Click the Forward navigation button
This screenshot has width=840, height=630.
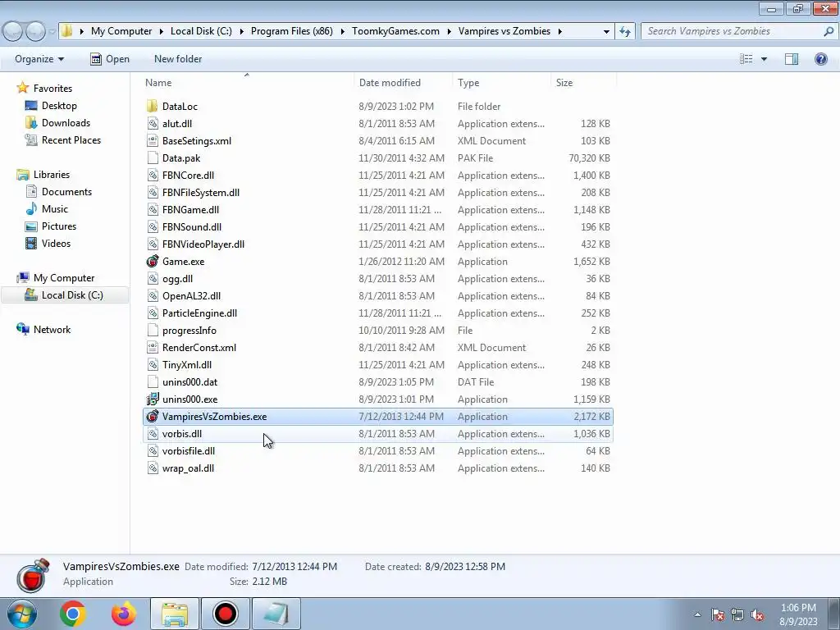(36, 32)
